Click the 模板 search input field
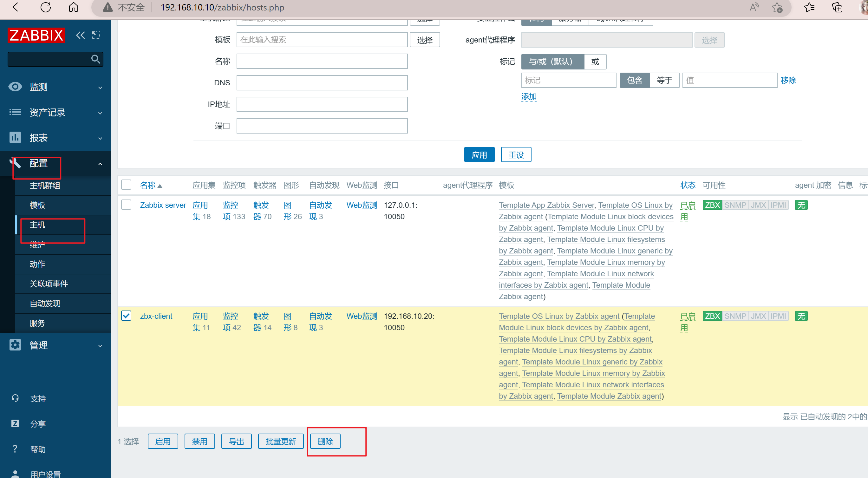The width and height of the screenshot is (868, 478). (322, 40)
